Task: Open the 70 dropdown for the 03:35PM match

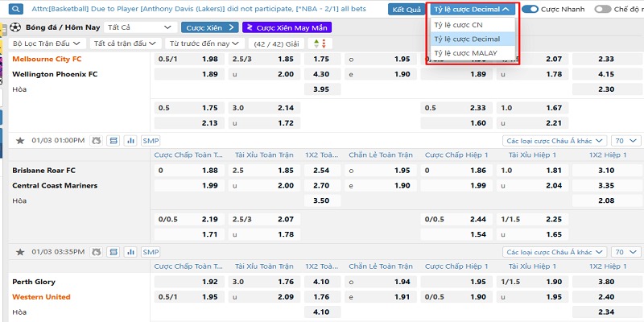Action: [x=625, y=252]
